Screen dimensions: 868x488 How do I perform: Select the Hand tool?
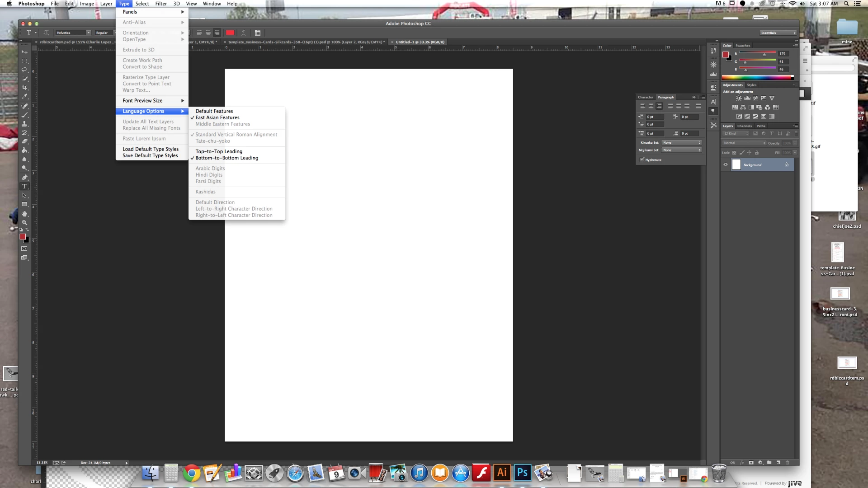24,213
